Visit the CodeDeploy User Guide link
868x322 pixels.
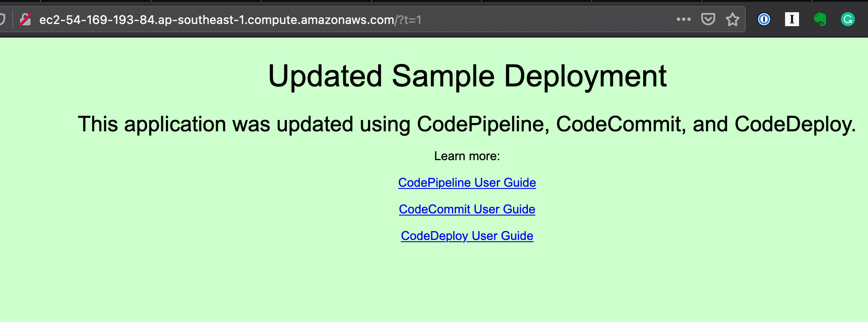[x=467, y=236]
